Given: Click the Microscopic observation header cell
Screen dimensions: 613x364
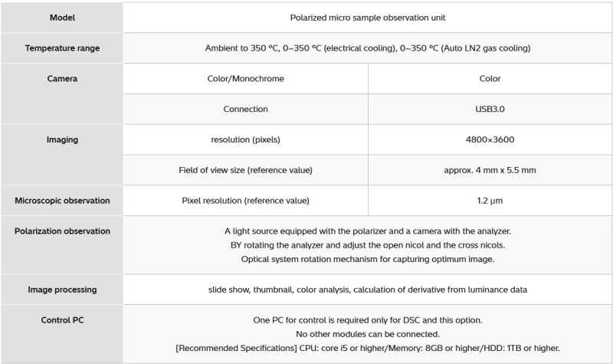Looking at the screenshot, I should point(62,201).
